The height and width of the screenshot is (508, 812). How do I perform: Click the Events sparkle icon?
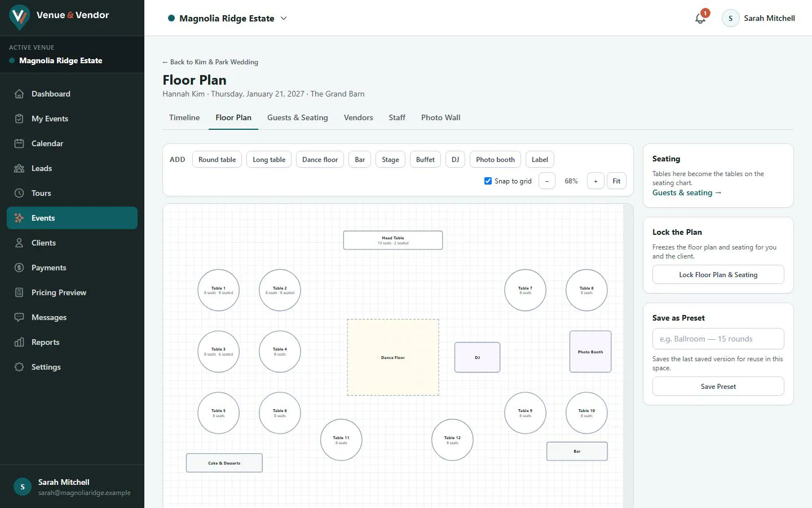click(x=19, y=218)
